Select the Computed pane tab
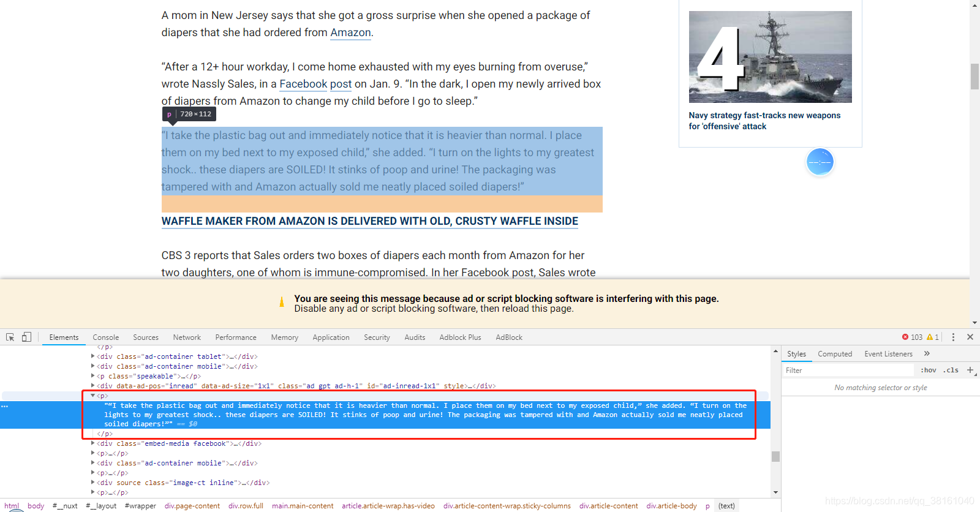980x512 pixels. [x=835, y=354]
